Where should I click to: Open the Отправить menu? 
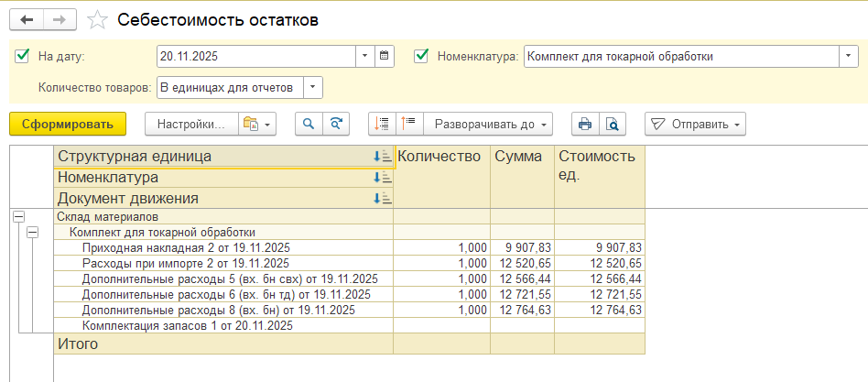click(x=695, y=124)
